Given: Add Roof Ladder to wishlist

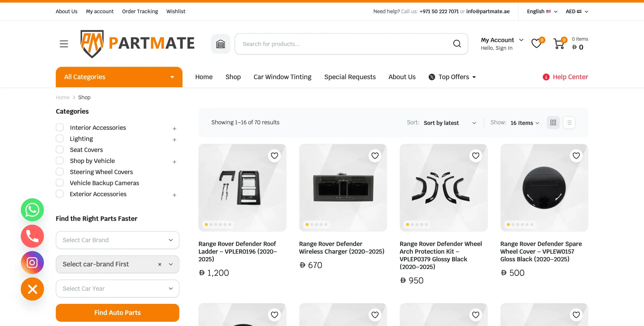Looking at the screenshot, I should [x=274, y=156].
